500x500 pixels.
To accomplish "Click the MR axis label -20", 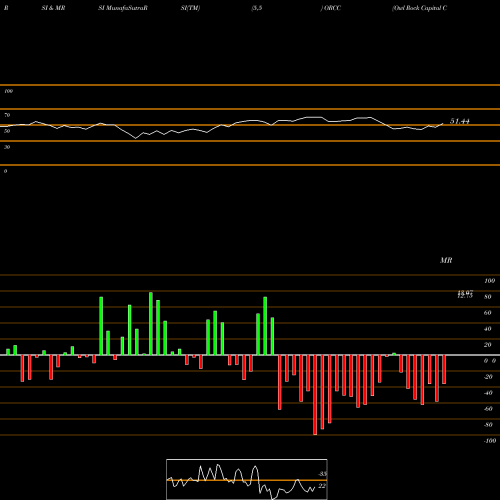I will [x=488, y=377].
